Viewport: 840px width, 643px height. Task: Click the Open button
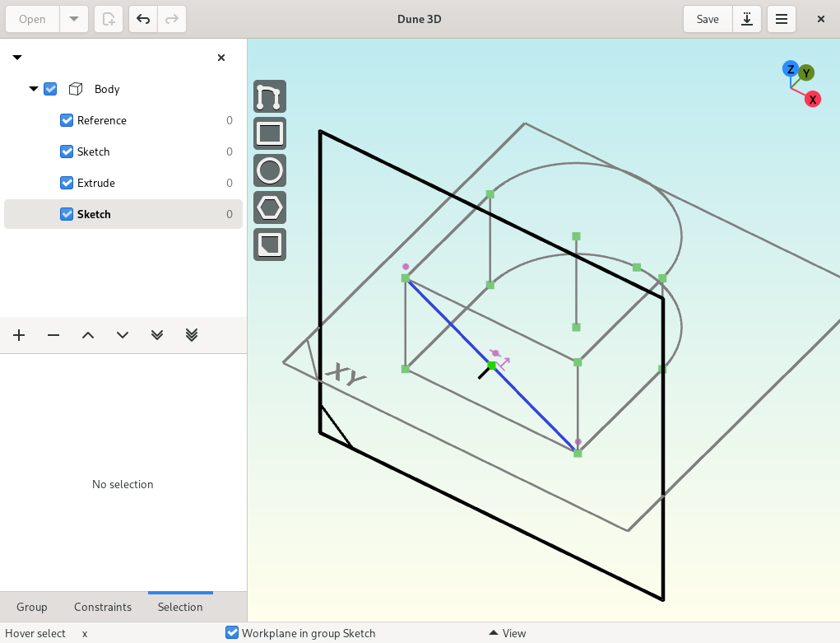32,19
